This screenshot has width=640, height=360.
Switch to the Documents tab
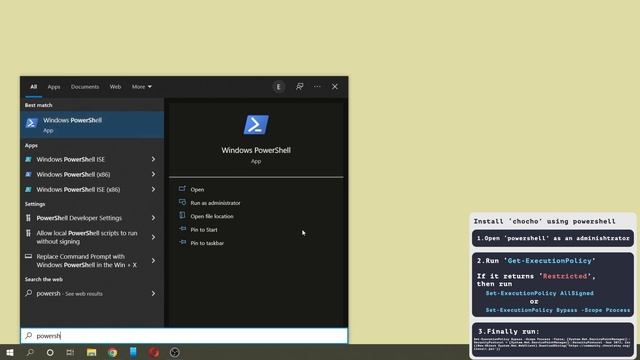click(85, 87)
